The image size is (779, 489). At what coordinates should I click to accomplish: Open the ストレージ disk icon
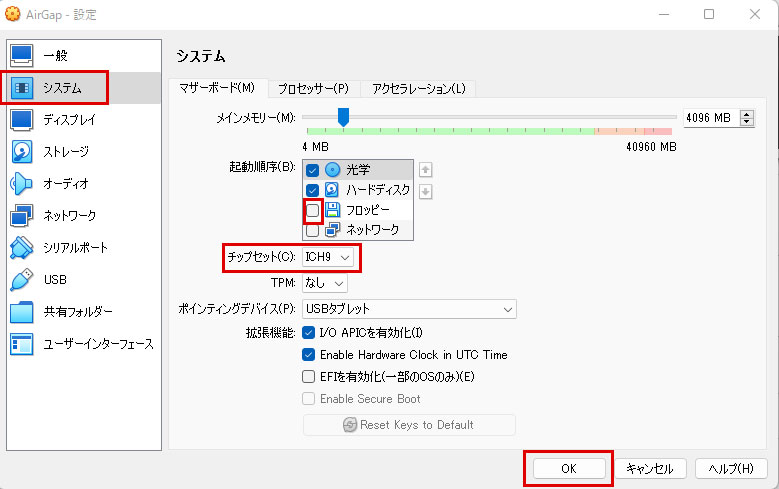(21, 152)
